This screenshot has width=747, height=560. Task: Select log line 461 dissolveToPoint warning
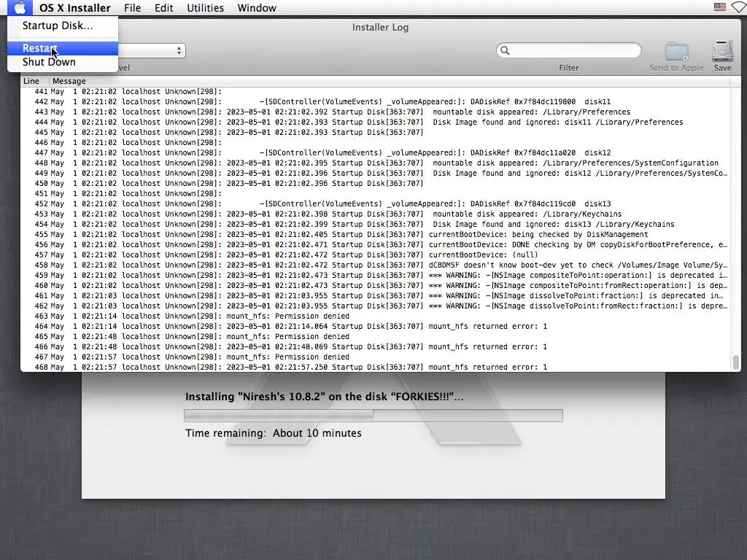(x=375, y=296)
